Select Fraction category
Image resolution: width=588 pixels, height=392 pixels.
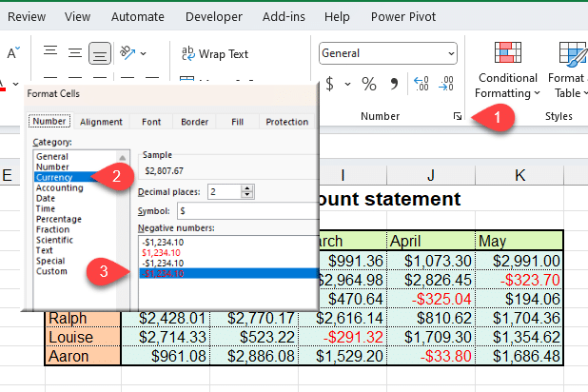52,229
